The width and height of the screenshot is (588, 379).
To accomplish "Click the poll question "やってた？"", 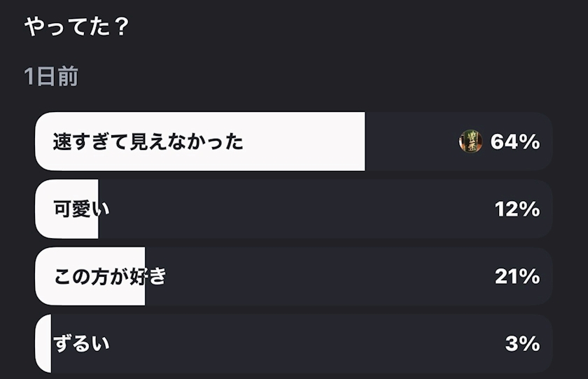I will pyautogui.click(x=77, y=27).
